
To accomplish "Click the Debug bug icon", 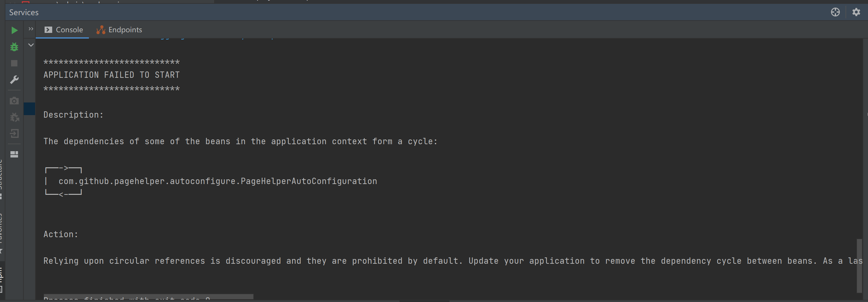I will (x=14, y=47).
